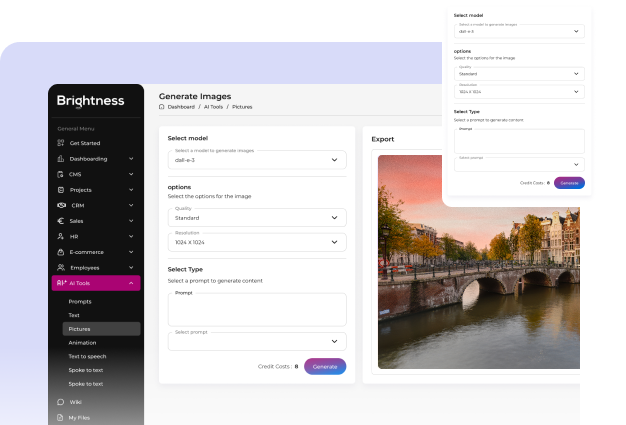Click the home icon in the breadcrumb

(162, 106)
